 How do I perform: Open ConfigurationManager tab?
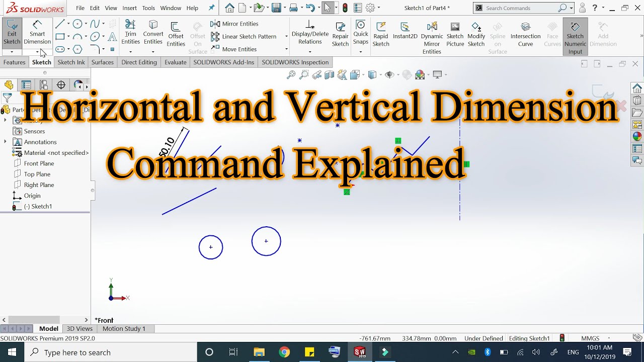click(44, 85)
